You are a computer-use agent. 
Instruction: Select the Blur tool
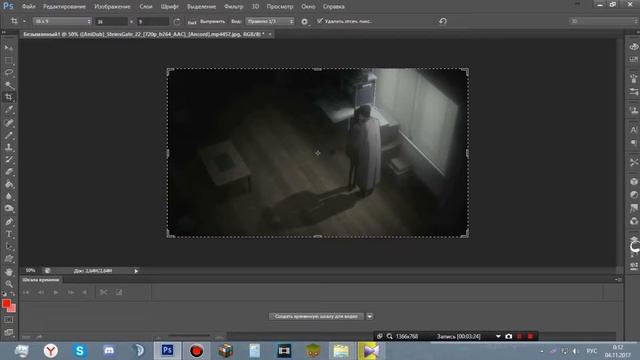tap(9, 196)
